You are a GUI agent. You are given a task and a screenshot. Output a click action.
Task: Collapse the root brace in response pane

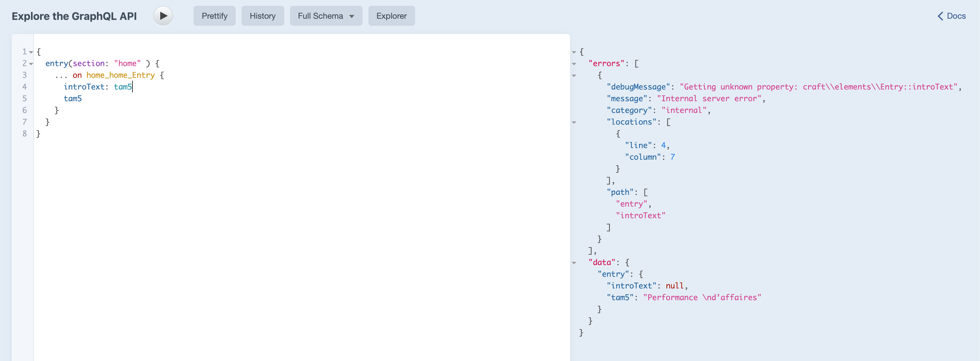pyautogui.click(x=574, y=52)
